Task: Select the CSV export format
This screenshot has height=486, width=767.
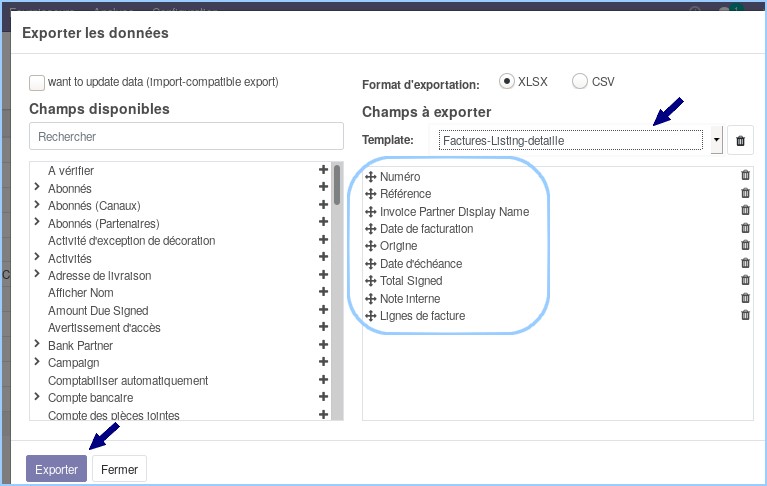Action: click(580, 81)
